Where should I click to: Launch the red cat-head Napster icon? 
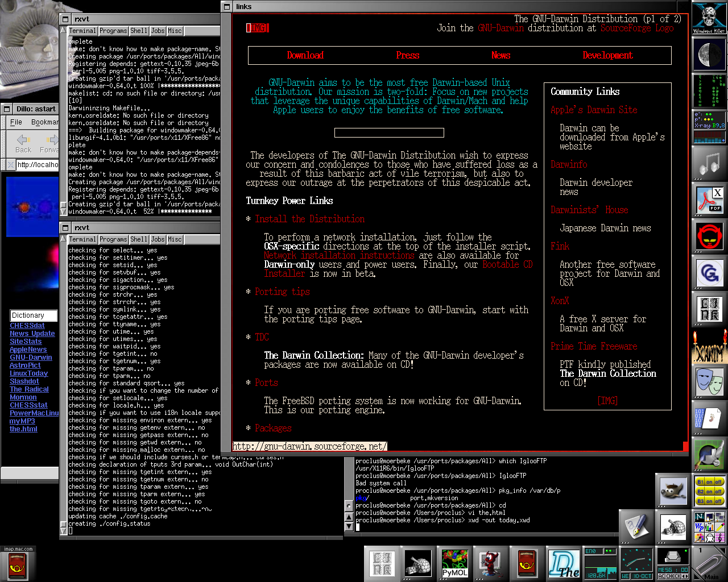709,236
